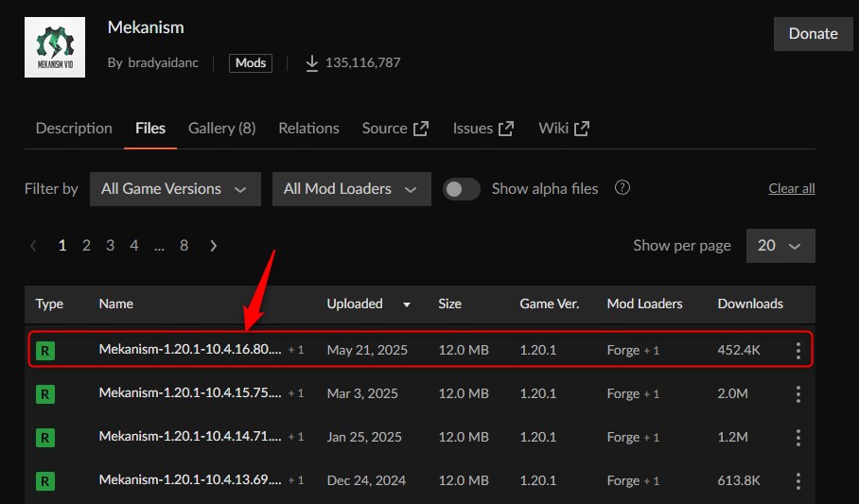Viewport: 859px width, 504px height.
Task: Open the Show per page 20 dropdown
Action: (x=780, y=246)
